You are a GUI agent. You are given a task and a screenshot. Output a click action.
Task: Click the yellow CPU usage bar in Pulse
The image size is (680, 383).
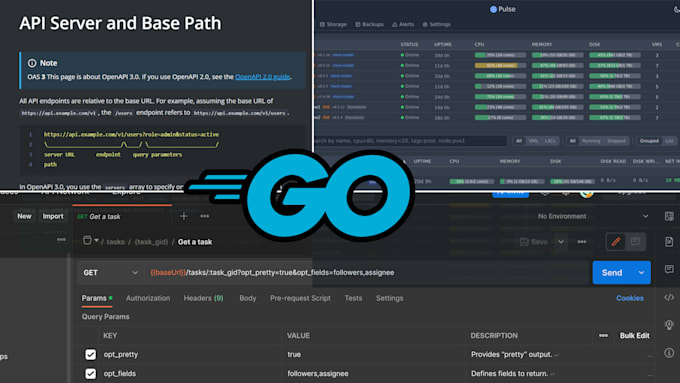click(500, 65)
